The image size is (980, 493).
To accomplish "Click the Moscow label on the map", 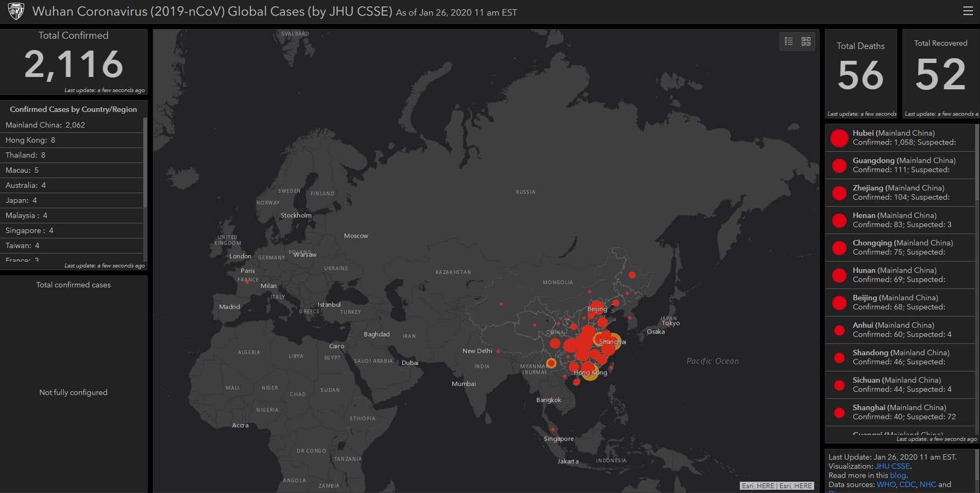I will pos(356,236).
